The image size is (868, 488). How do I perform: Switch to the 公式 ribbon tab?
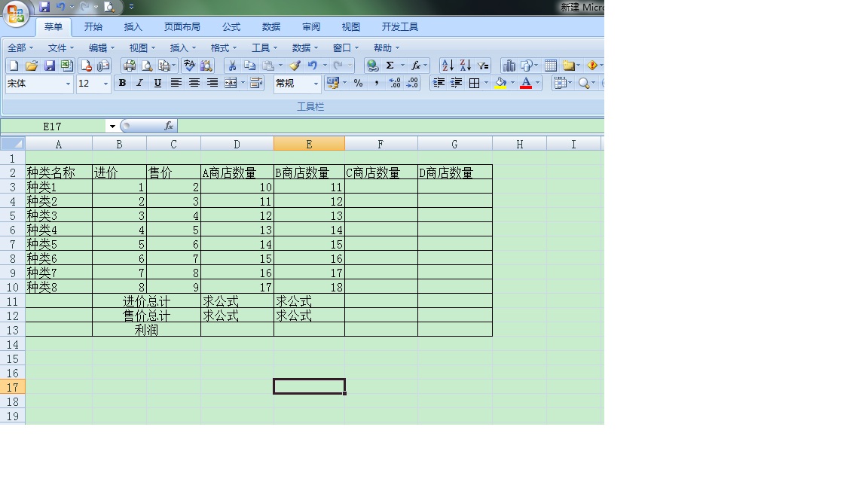pyautogui.click(x=231, y=26)
